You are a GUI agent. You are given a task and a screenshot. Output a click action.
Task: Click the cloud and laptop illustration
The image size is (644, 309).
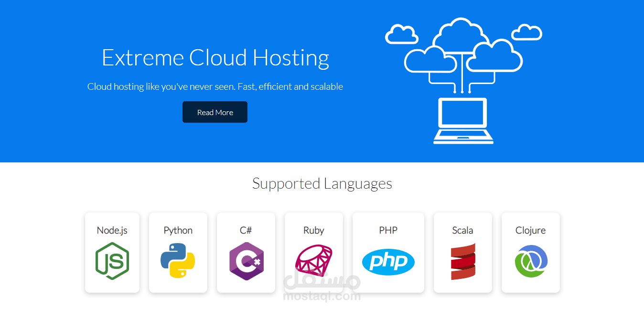pyautogui.click(x=463, y=80)
